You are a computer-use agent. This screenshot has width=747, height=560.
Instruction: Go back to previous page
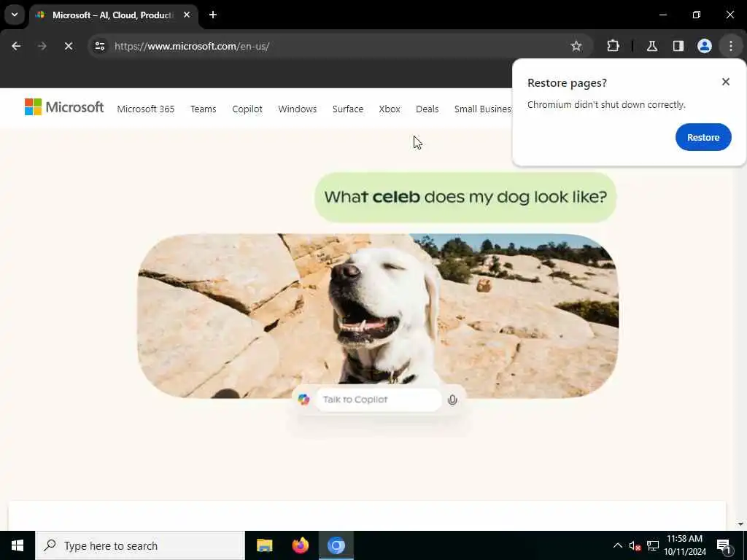(16, 46)
